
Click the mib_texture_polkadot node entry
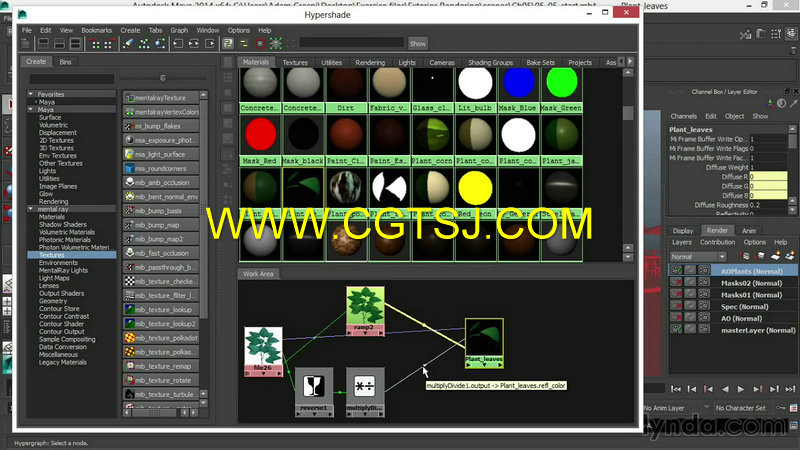161,338
